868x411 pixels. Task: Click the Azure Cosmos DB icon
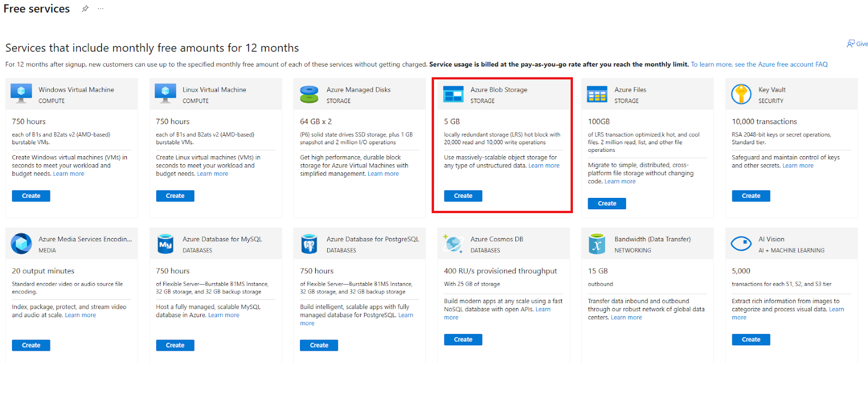click(453, 243)
